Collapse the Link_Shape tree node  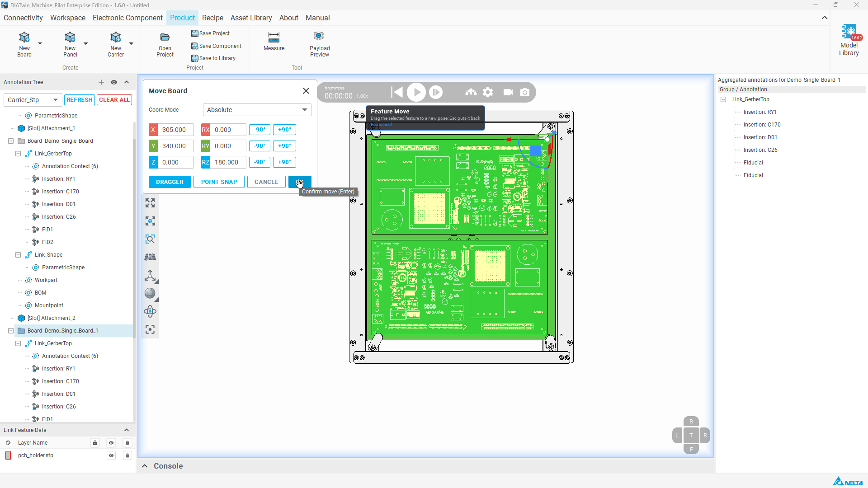click(x=18, y=255)
